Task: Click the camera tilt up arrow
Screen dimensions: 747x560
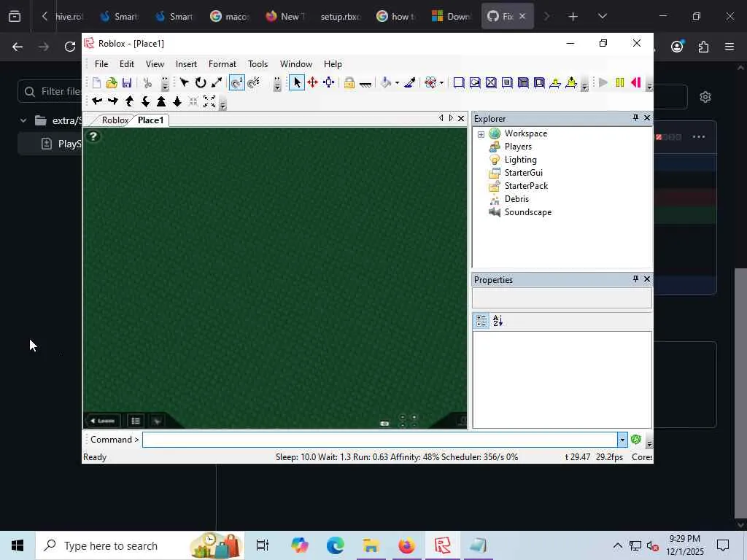Action: pyautogui.click(x=129, y=101)
